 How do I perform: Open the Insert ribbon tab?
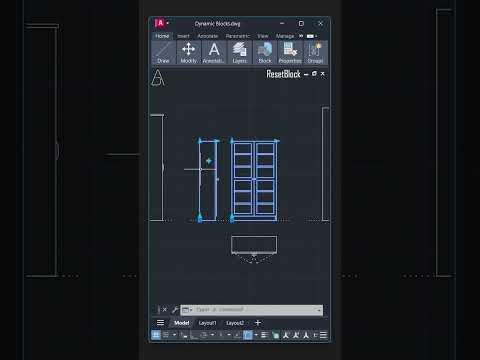183,36
